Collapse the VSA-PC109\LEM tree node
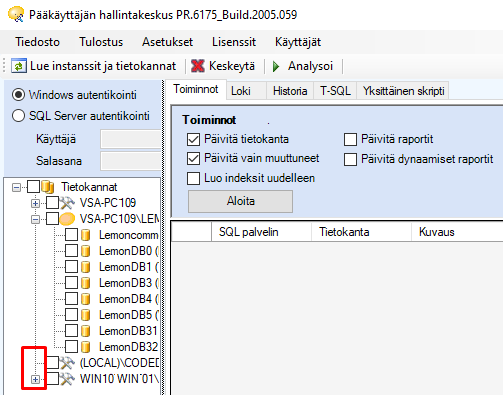Image resolution: width=503 pixels, height=395 pixels. (x=35, y=219)
